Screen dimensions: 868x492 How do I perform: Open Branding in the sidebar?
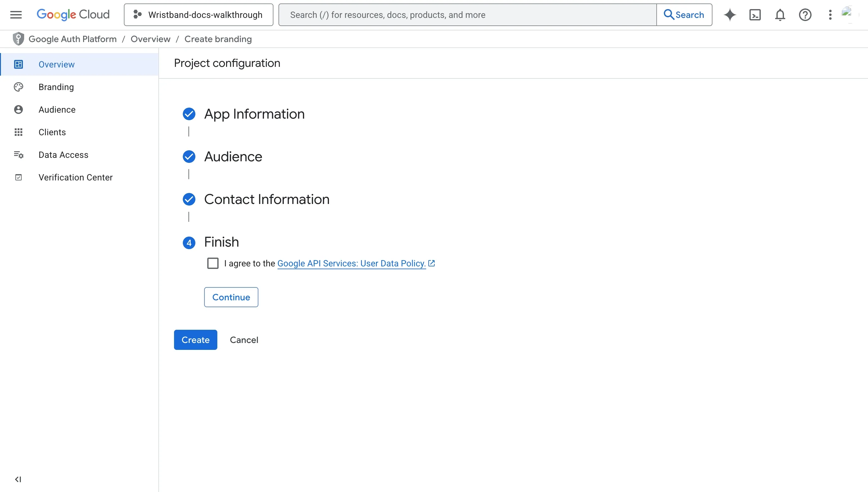tap(80, 87)
